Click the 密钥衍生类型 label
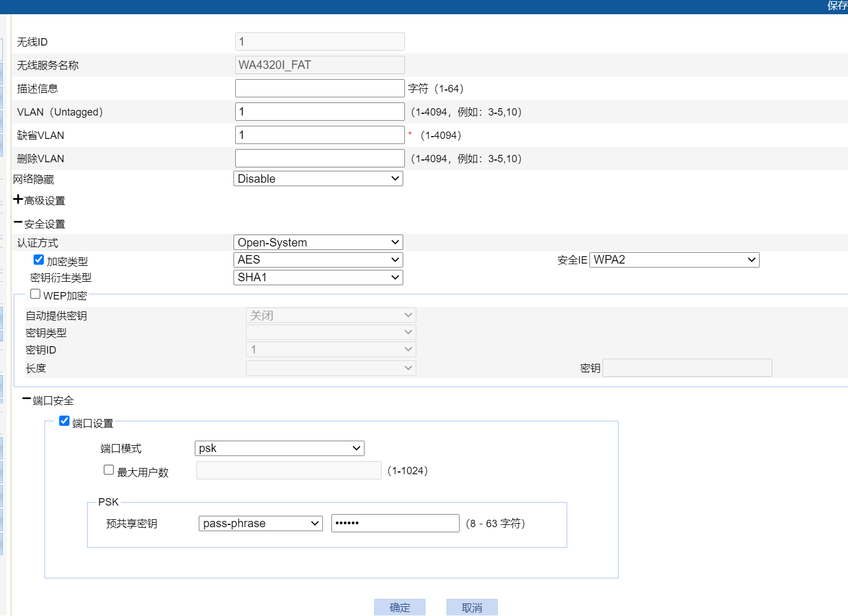 61,278
